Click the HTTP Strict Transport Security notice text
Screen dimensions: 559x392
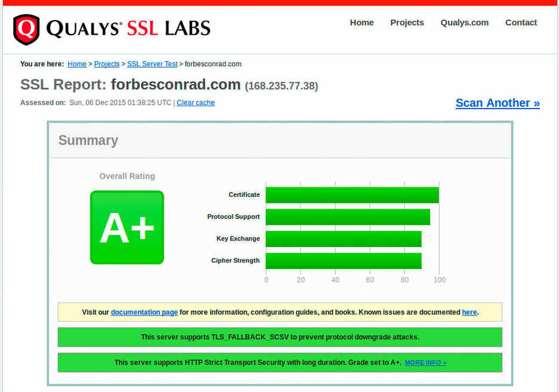click(258, 362)
